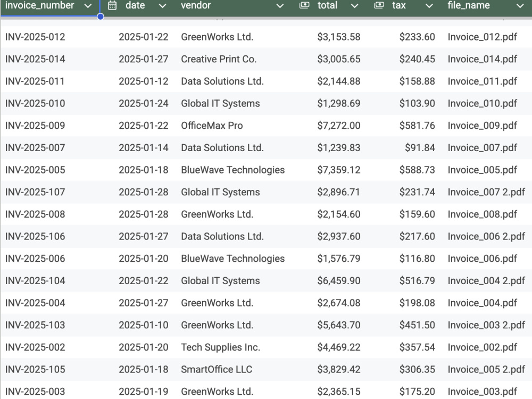532x399 pixels.
Task: Select the invoice_number header label
Action: click(x=40, y=5)
